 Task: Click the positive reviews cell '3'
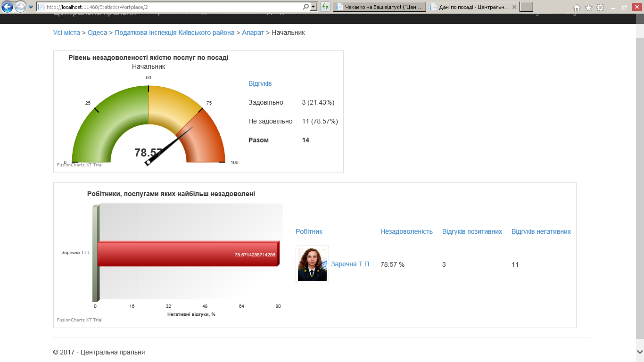tap(444, 264)
